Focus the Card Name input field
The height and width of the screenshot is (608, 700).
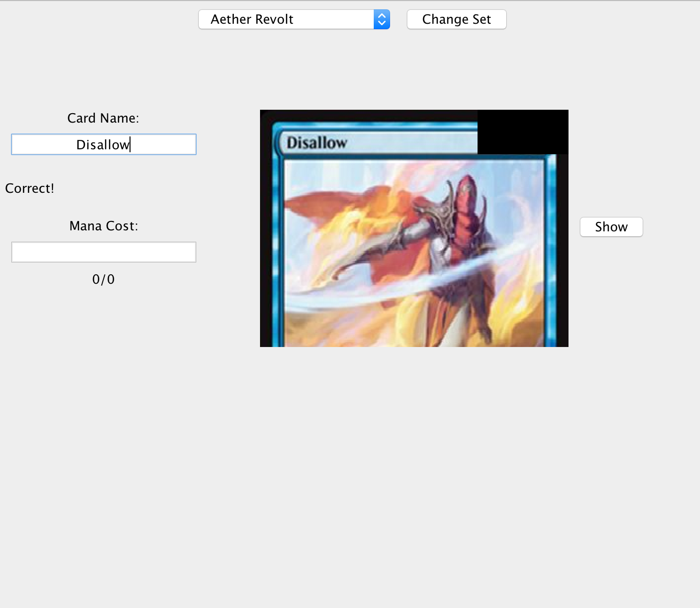(x=104, y=144)
